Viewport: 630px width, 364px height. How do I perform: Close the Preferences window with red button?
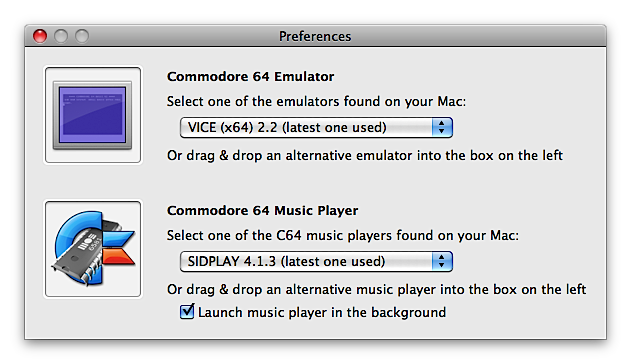pyautogui.click(x=40, y=36)
